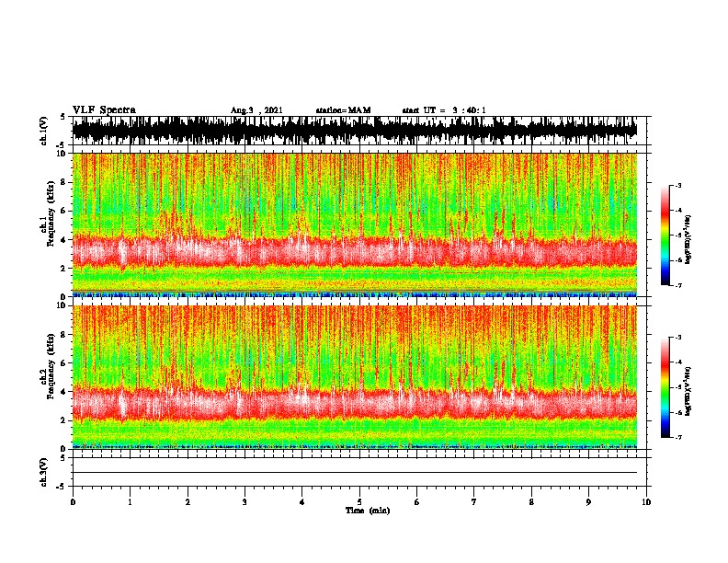Click the "-7" label on upper color bar
The height and width of the screenshot is (563, 728).
(677, 285)
